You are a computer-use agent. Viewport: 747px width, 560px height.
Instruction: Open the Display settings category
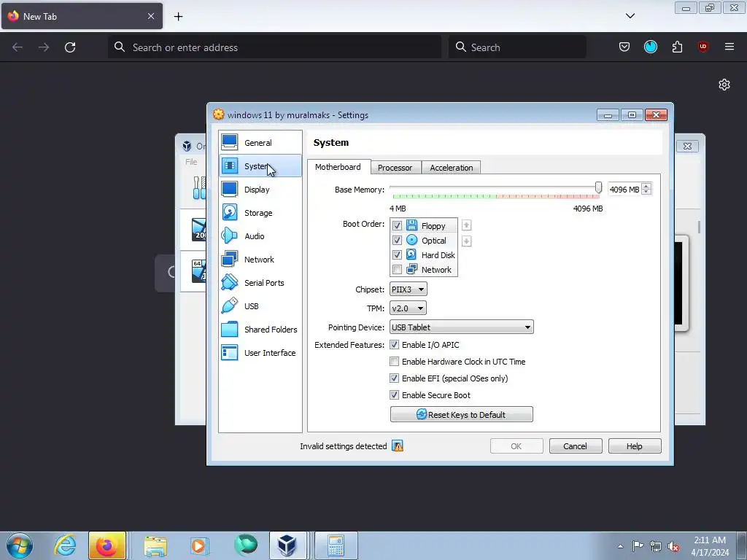(x=260, y=190)
